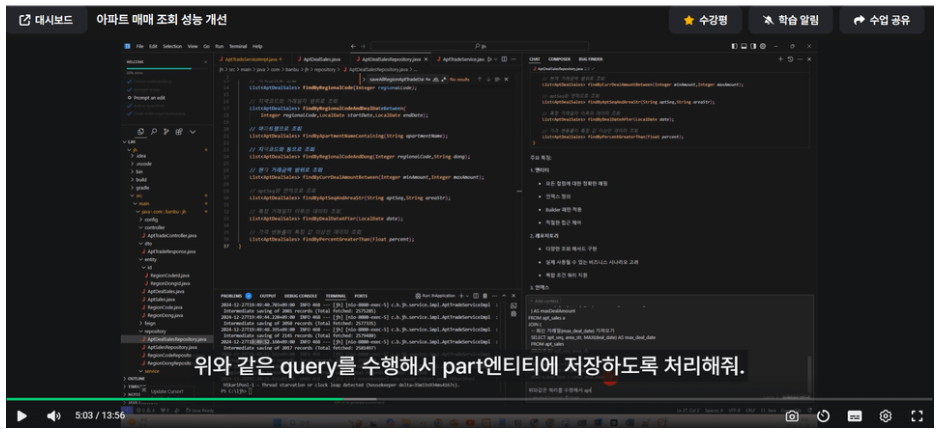Kill the terminal with trash icon
The width and height of the screenshot is (940, 434).
[486, 296]
